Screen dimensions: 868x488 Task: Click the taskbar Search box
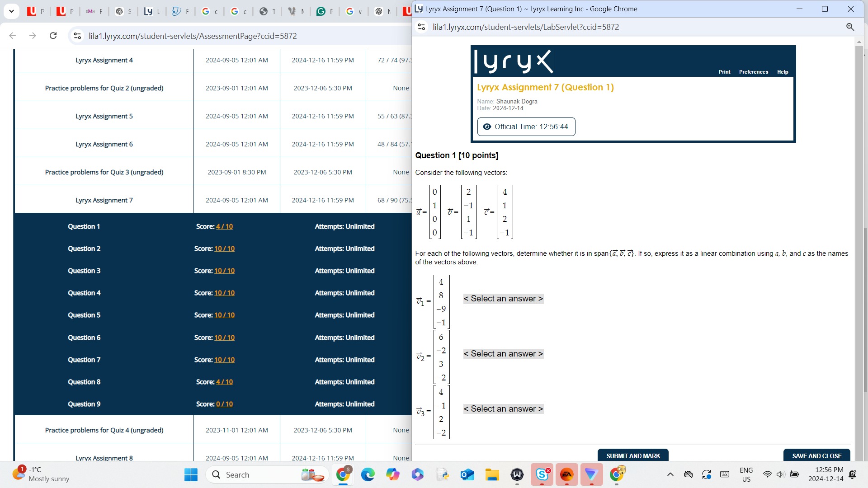click(268, 474)
